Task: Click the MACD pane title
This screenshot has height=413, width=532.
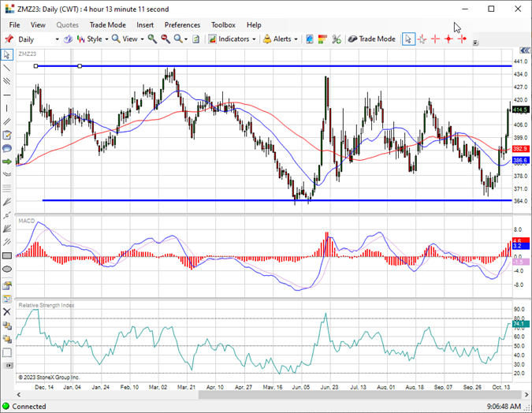Action: click(x=27, y=221)
